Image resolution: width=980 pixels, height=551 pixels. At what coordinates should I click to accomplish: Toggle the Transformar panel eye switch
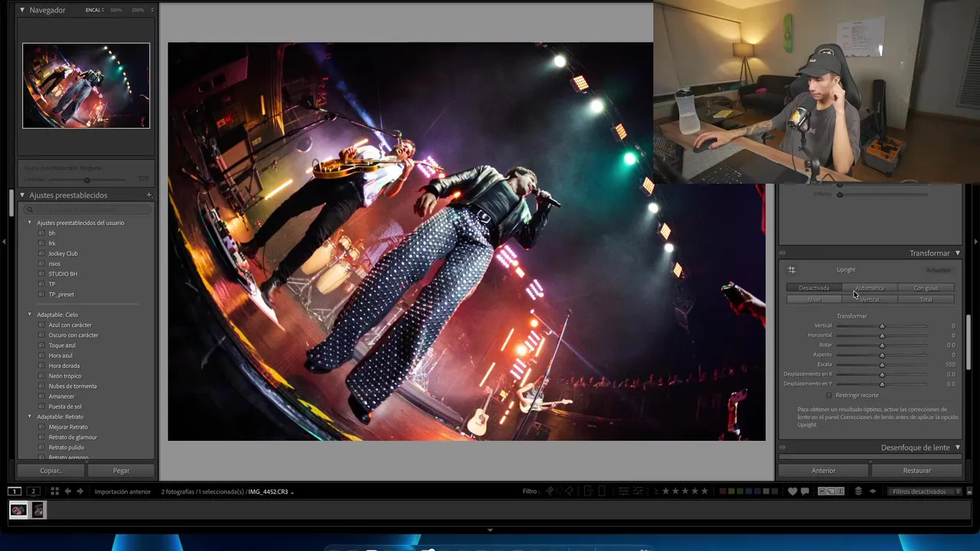coord(782,253)
